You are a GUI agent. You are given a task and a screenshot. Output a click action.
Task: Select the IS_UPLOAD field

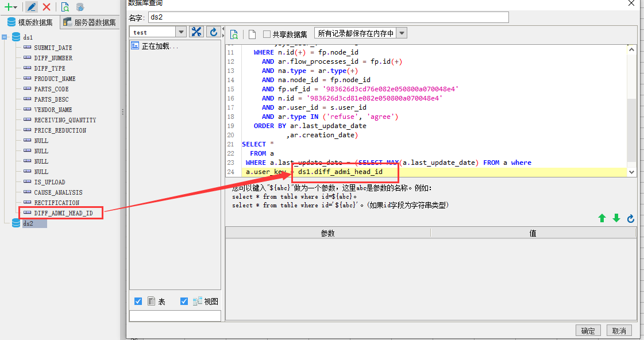(x=50, y=182)
